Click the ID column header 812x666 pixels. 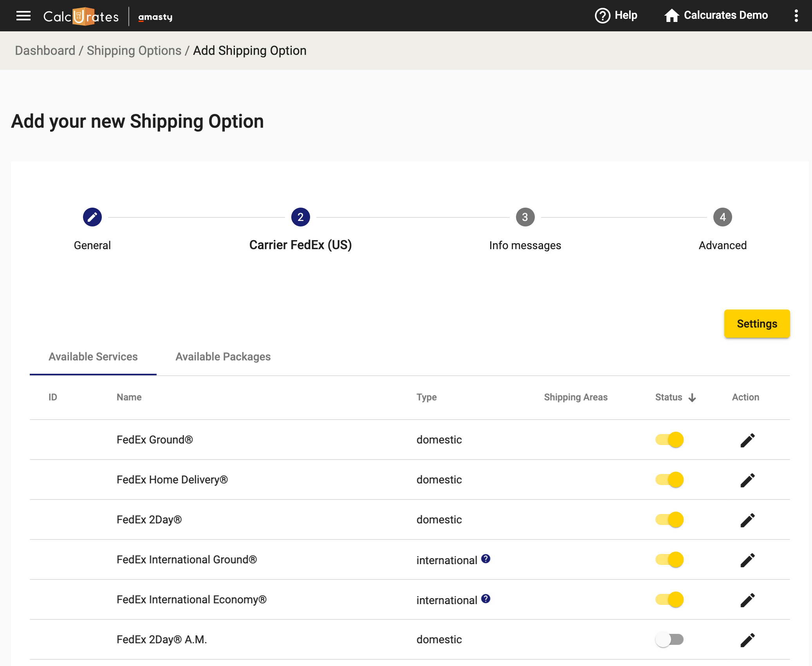click(x=53, y=397)
